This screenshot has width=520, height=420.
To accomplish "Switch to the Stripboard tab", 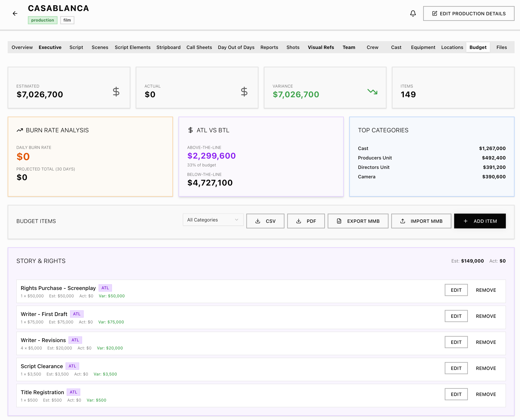I will 169,47.
